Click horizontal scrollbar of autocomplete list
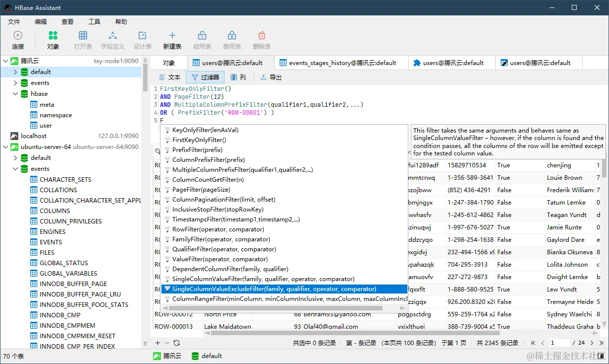 tap(276, 308)
